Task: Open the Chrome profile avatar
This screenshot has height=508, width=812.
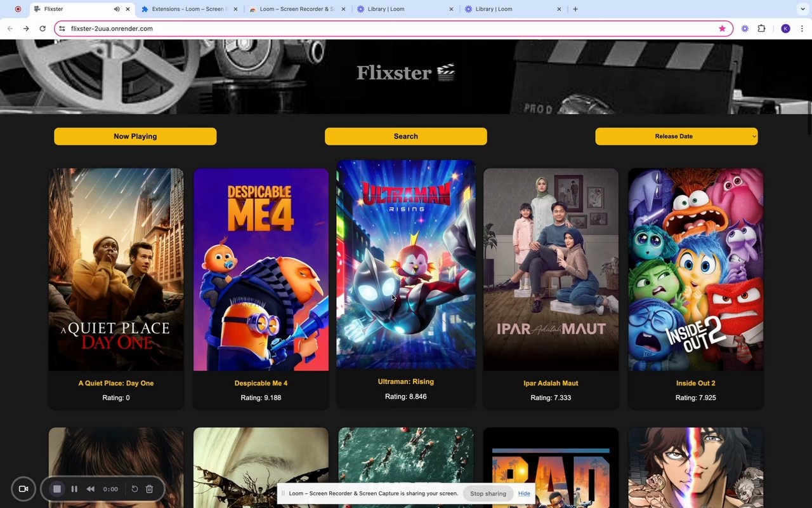Action: pyautogui.click(x=785, y=29)
